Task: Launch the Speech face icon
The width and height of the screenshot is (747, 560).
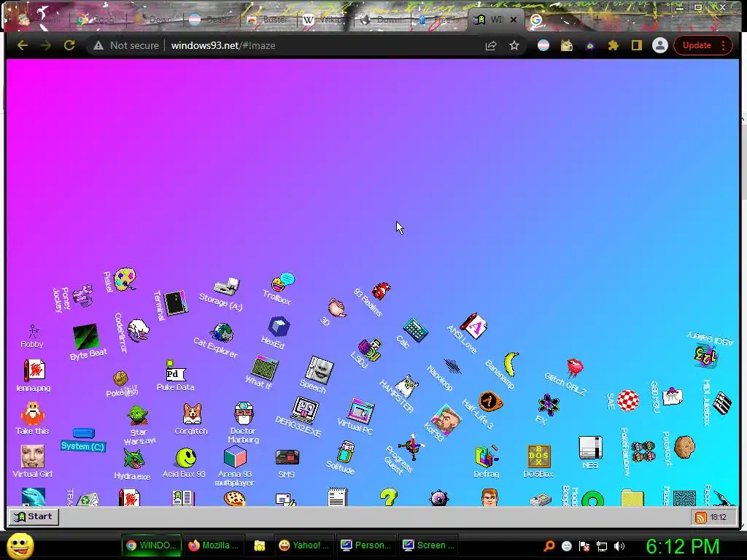Action: (x=320, y=370)
